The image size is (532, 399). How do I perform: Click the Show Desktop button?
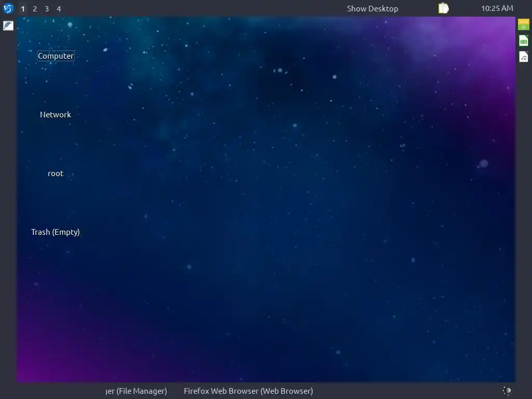click(372, 8)
